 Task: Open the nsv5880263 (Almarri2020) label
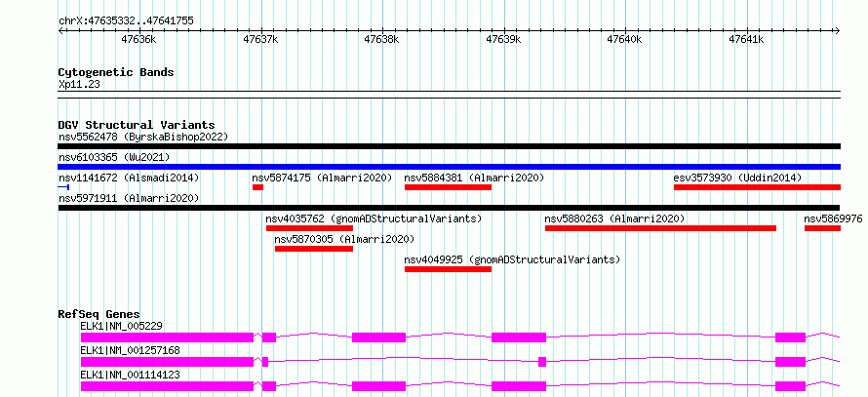click(x=615, y=218)
